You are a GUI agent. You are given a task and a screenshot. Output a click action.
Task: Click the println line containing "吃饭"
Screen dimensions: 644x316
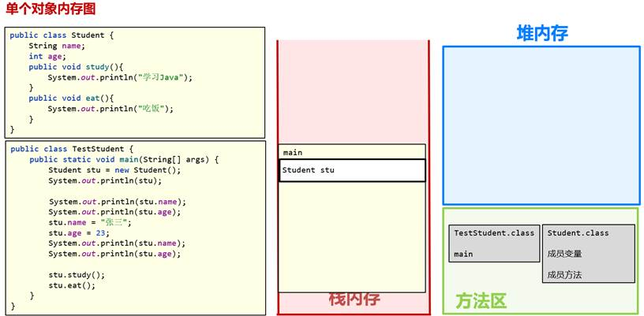point(110,109)
